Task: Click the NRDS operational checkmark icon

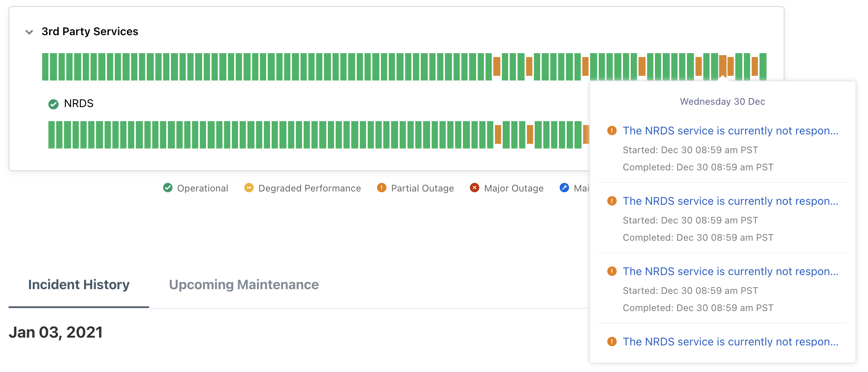Action: click(53, 104)
